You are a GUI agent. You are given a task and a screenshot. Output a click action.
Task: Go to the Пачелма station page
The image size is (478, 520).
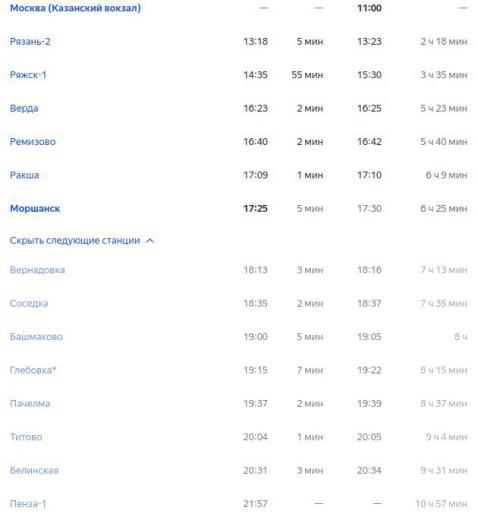(x=30, y=404)
